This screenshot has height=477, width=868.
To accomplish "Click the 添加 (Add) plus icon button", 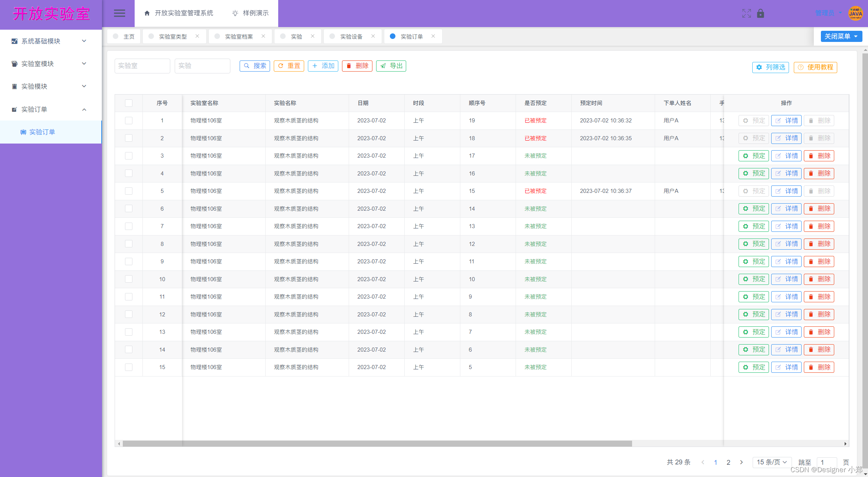I will pyautogui.click(x=323, y=65).
